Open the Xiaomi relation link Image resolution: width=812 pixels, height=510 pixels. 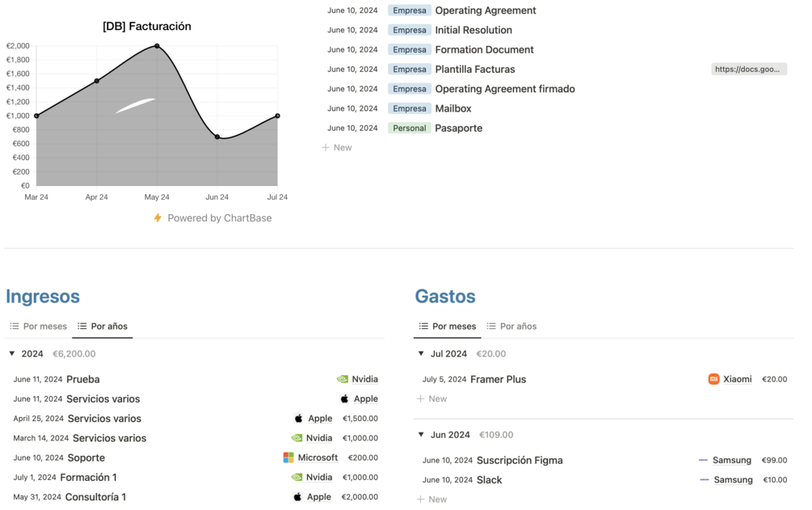(x=738, y=379)
